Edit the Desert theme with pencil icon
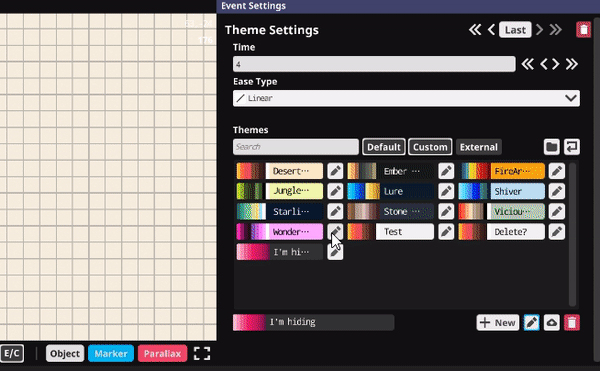 (335, 171)
